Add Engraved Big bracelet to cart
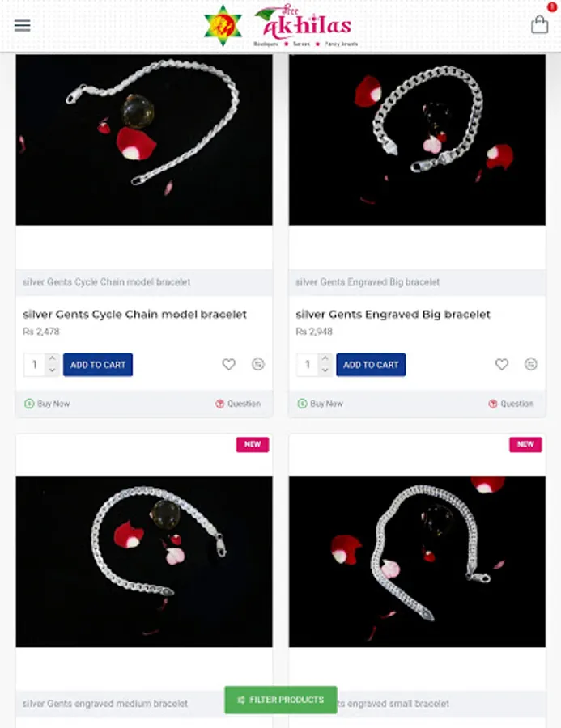The image size is (561, 728). point(371,365)
